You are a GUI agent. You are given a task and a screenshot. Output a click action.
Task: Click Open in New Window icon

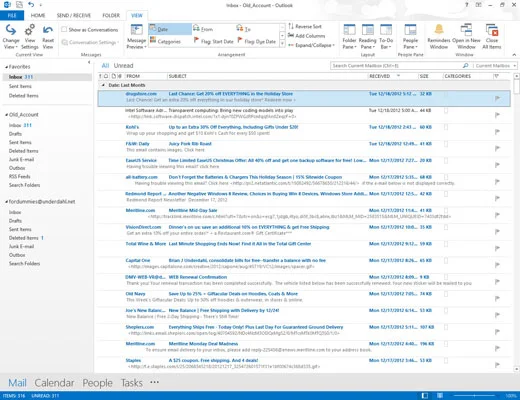[x=466, y=29]
